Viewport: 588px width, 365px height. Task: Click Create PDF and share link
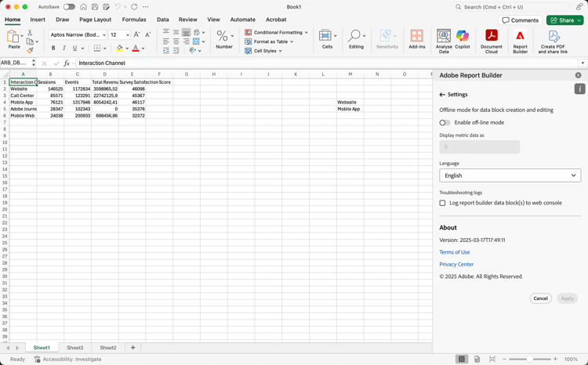553,42
